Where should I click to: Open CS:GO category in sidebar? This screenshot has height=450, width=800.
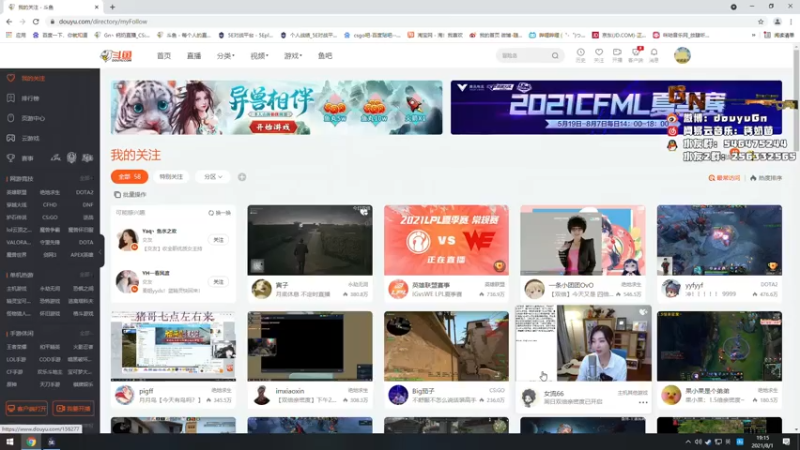coord(49,217)
